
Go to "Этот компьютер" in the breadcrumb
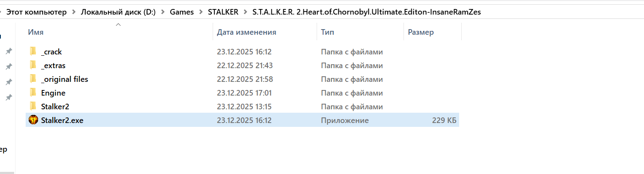(36, 12)
